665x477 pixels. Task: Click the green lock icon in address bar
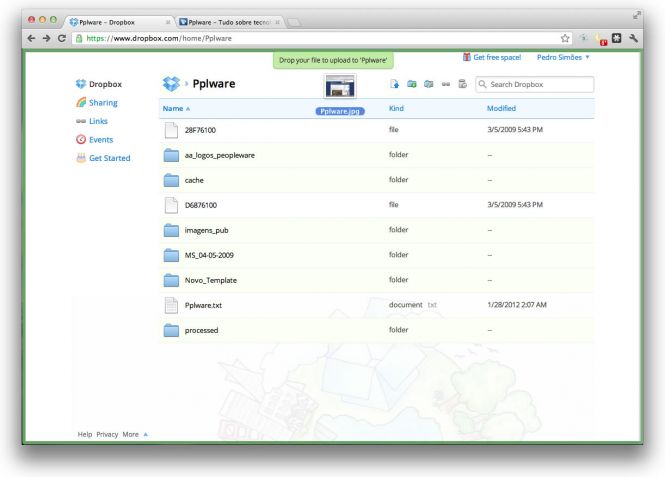coord(79,38)
